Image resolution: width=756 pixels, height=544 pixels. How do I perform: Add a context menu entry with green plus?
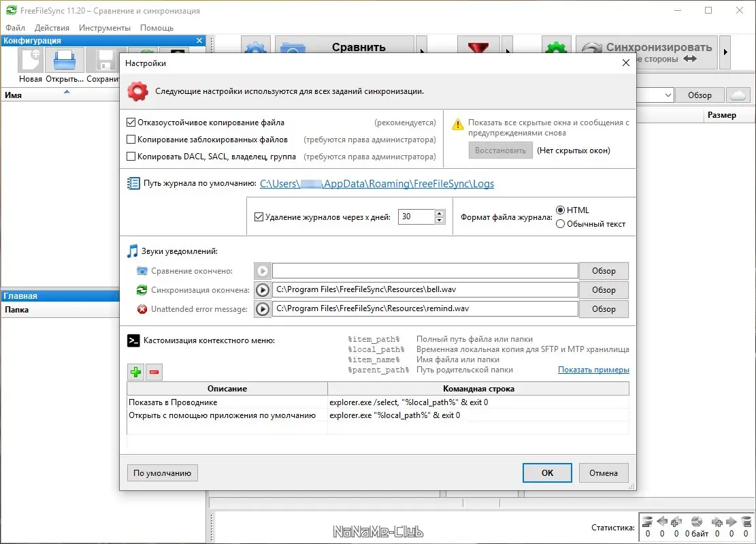pos(136,372)
